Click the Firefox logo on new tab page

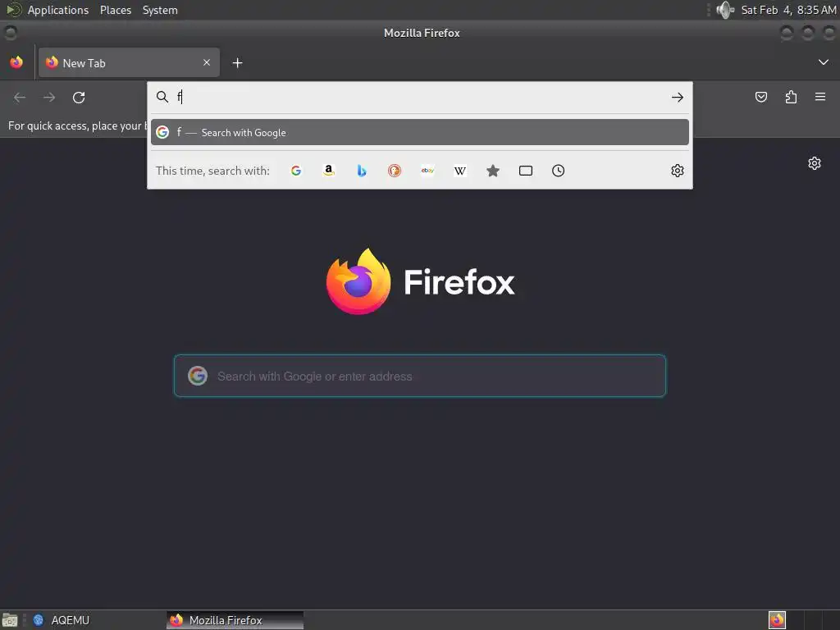(x=358, y=281)
